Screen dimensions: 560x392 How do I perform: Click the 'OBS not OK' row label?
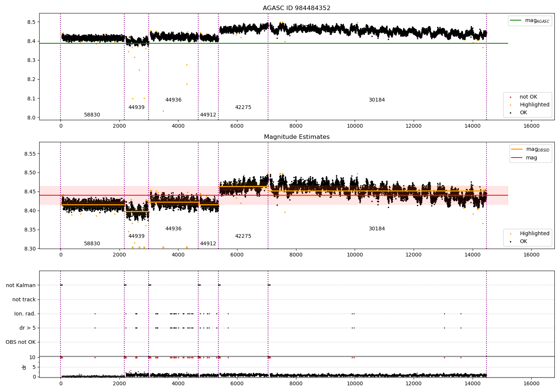[21, 342]
